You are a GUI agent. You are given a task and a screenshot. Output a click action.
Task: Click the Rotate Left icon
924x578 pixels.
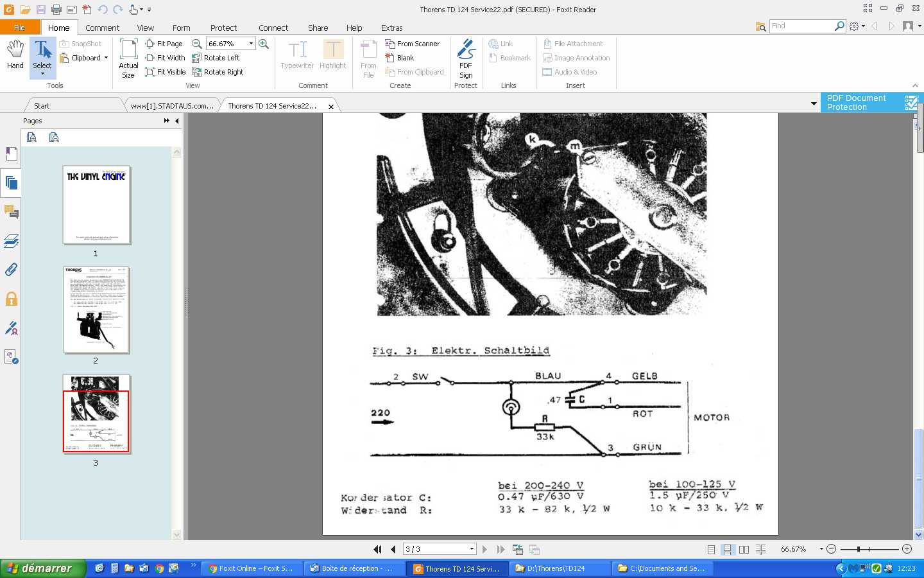pyautogui.click(x=197, y=58)
